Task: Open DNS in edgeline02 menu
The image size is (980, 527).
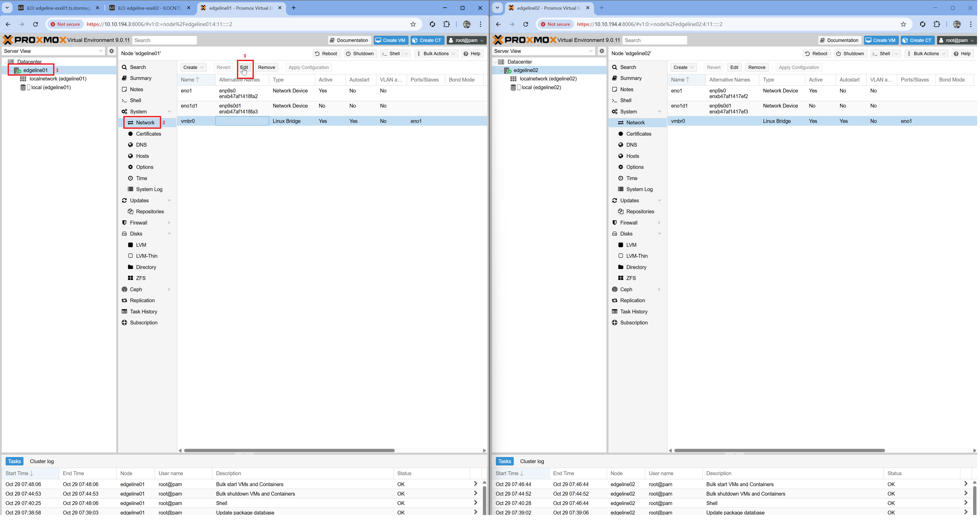Action: (x=631, y=145)
